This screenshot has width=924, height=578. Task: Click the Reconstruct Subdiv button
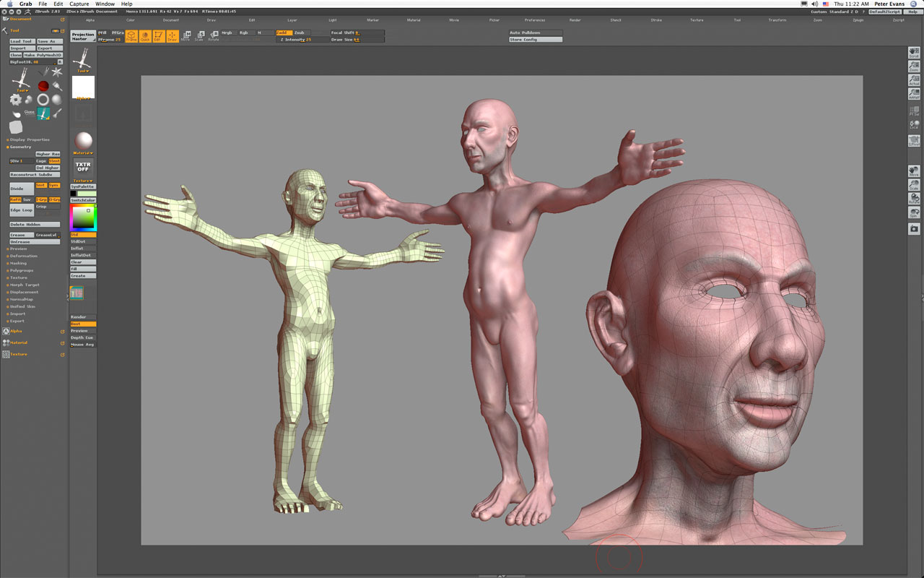pos(35,175)
